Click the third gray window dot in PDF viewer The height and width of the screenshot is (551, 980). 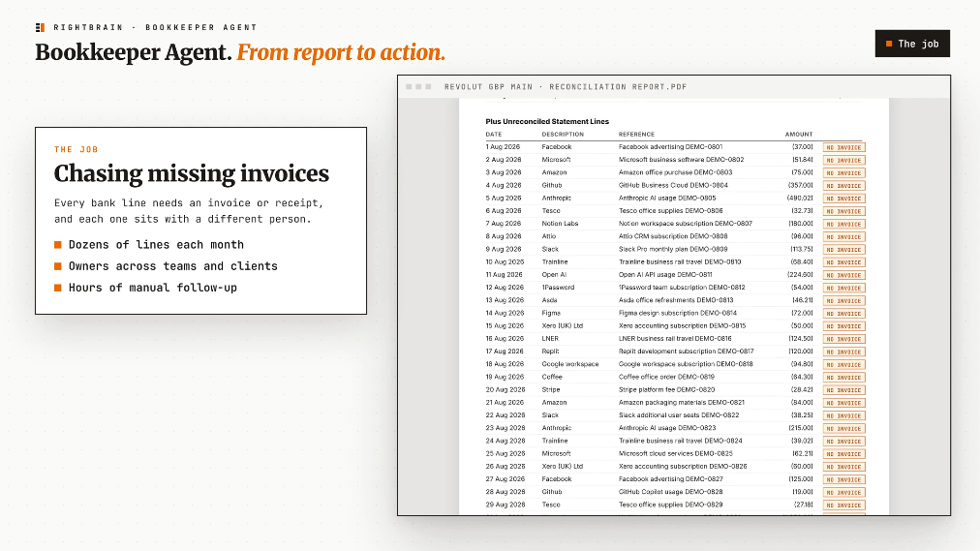click(x=428, y=87)
